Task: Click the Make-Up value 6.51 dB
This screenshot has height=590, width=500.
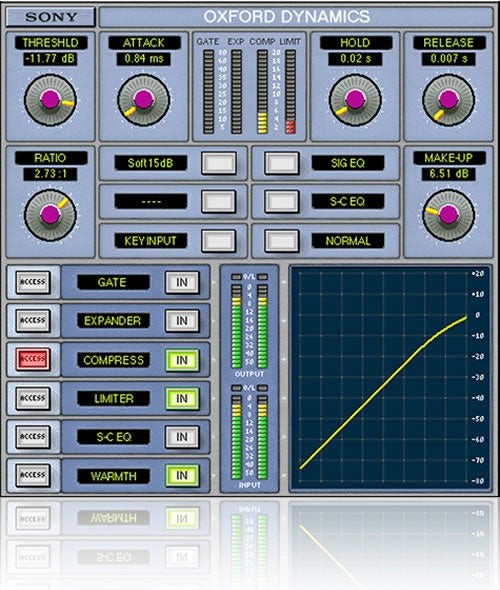Action: point(448,174)
